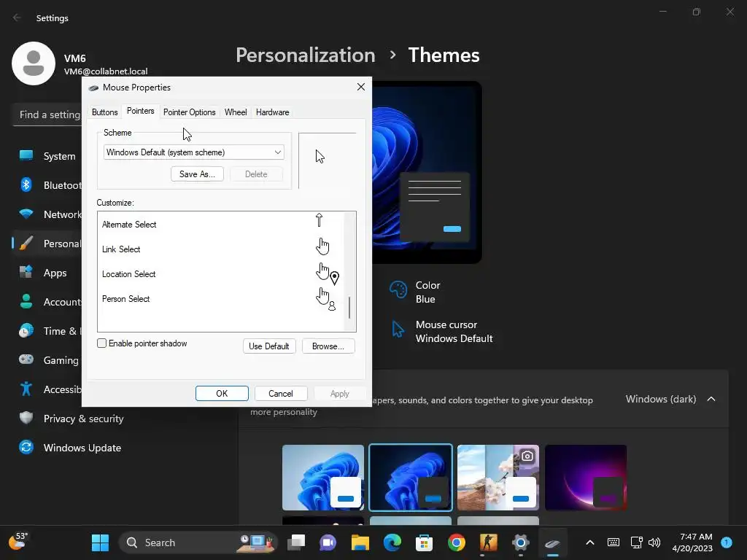Click Find a setting search field
Viewport: 747px width, 560px height.
[x=47, y=114]
